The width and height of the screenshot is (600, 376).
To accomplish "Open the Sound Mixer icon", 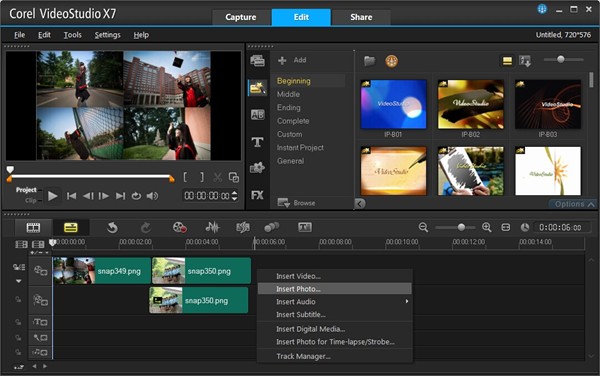I will coord(212,227).
